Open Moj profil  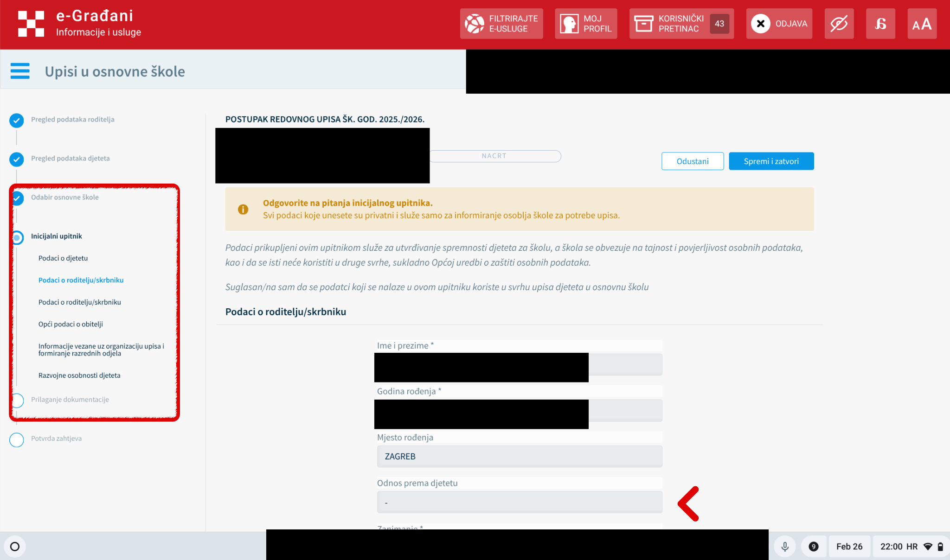tap(586, 24)
